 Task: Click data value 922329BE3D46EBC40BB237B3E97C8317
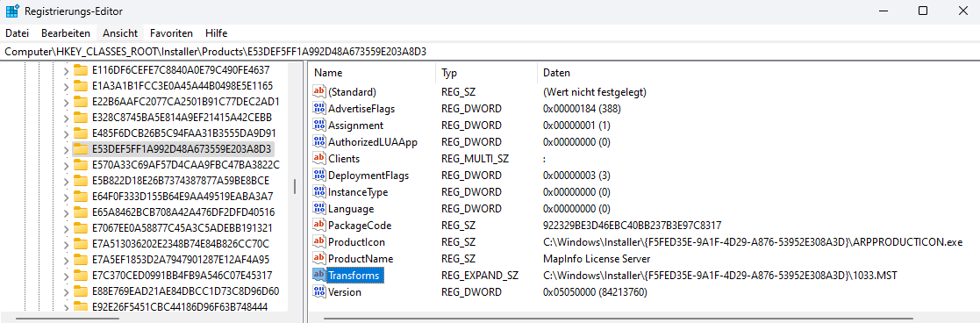point(633,225)
